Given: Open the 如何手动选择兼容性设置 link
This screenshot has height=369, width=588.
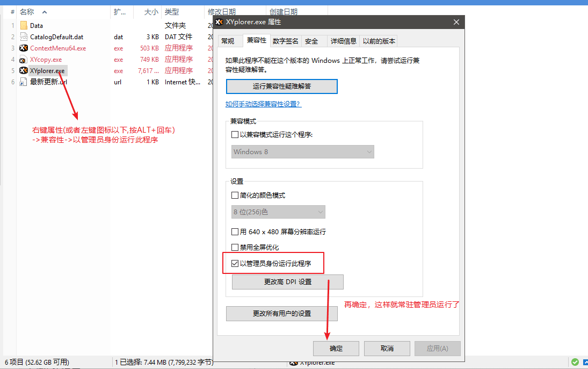Looking at the screenshot, I should pyautogui.click(x=263, y=104).
